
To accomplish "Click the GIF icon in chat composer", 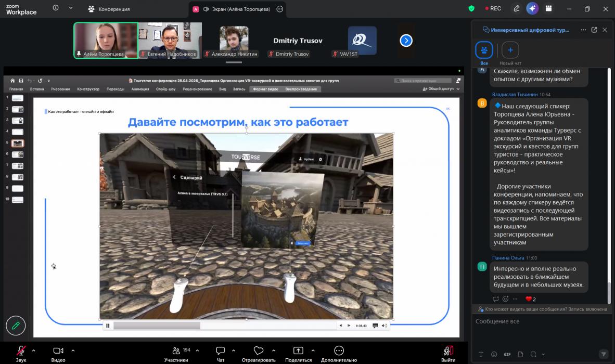I will click(x=507, y=354).
